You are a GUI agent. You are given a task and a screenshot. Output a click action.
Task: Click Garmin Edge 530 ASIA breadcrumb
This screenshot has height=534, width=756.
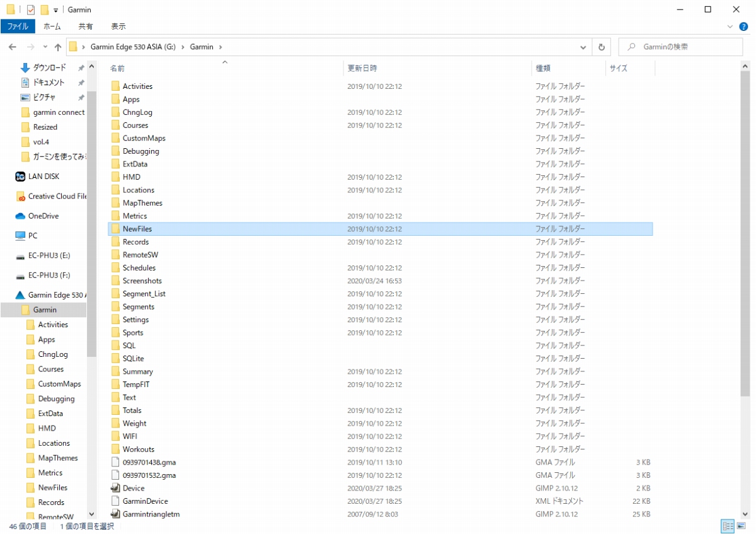[133, 47]
